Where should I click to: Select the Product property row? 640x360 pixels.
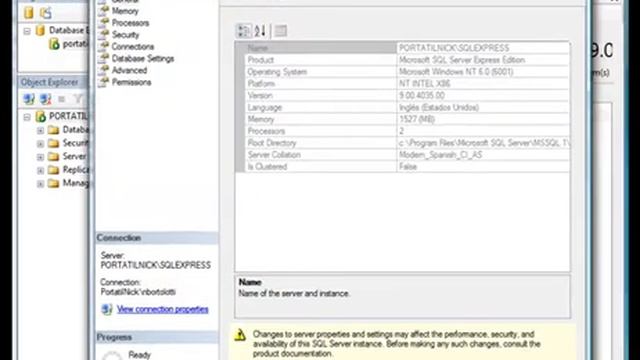(402, 60)
